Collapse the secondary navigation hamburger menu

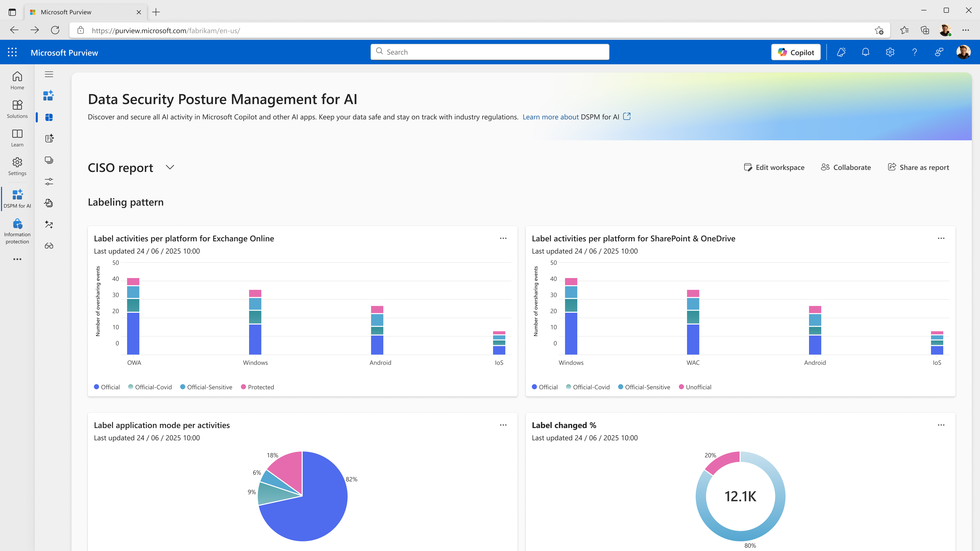pos(49,74)
